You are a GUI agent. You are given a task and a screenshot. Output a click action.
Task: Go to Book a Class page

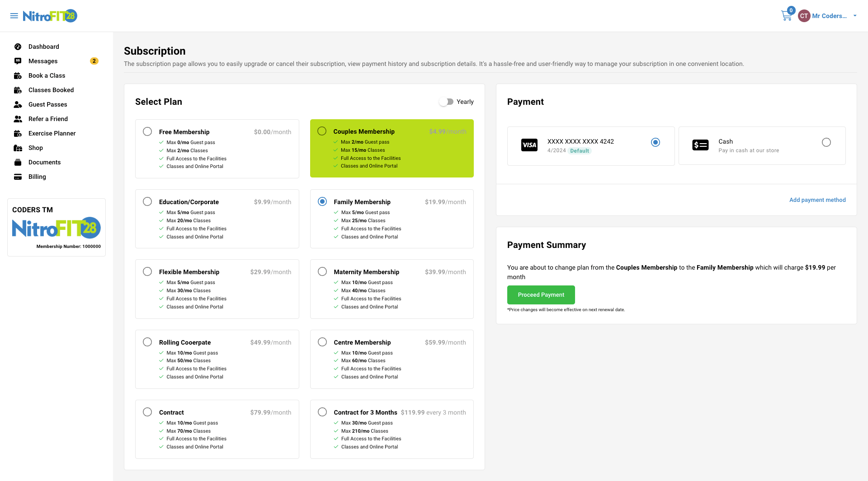click(x=47, y=75)
